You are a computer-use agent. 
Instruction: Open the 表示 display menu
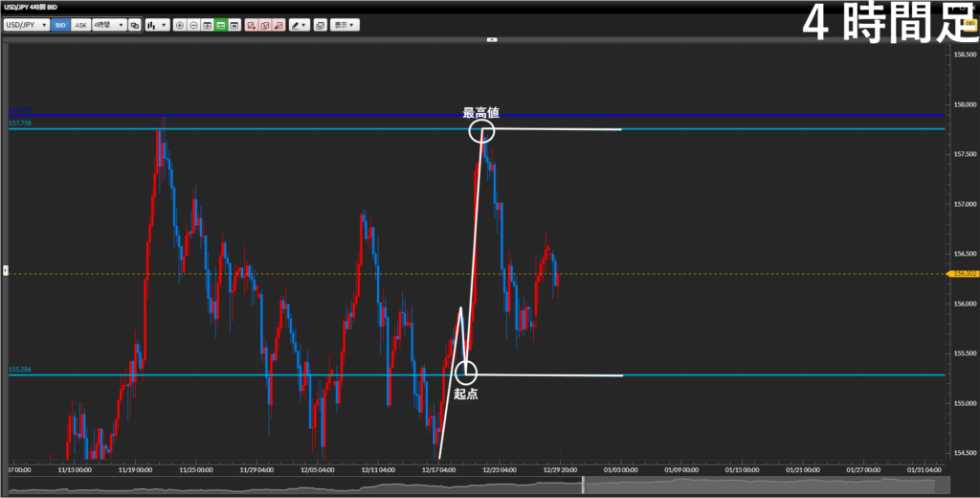click(345, 25)
